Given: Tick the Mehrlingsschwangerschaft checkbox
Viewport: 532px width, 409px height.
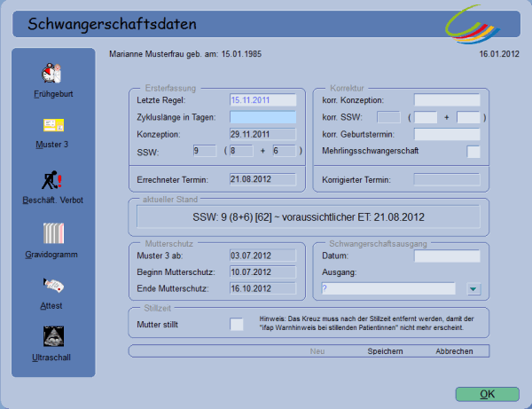Looking at the screenshot, I should pyautogui.click(x=473, y=152).
